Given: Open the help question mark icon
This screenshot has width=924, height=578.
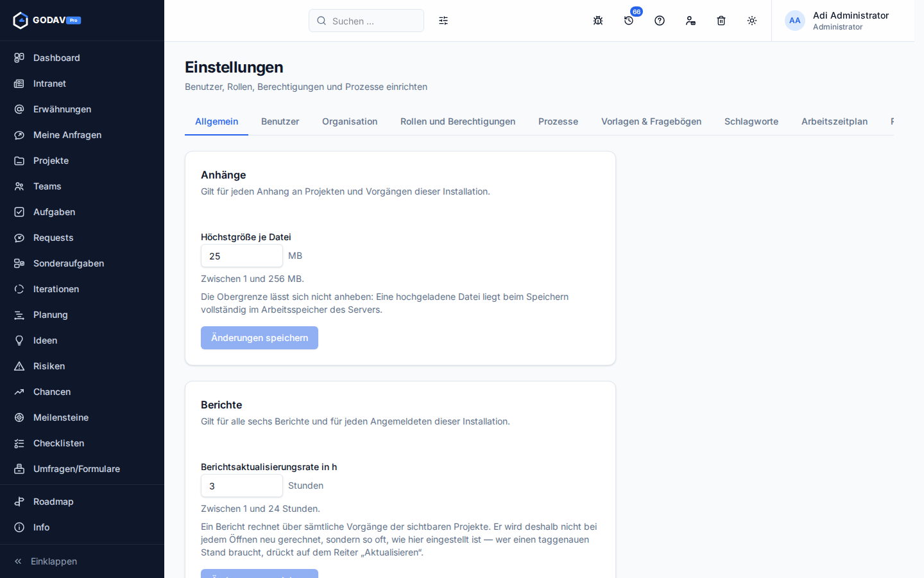Looking at the screenshot, I should 660,21.
